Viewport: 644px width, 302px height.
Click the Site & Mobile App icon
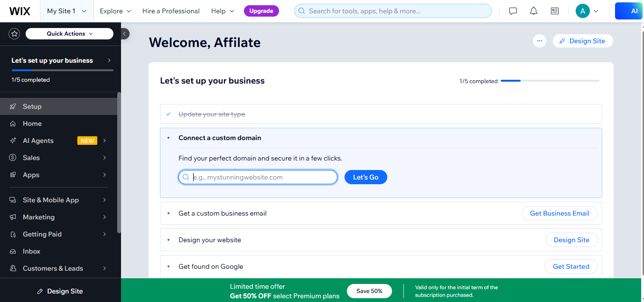coord(13,200)
